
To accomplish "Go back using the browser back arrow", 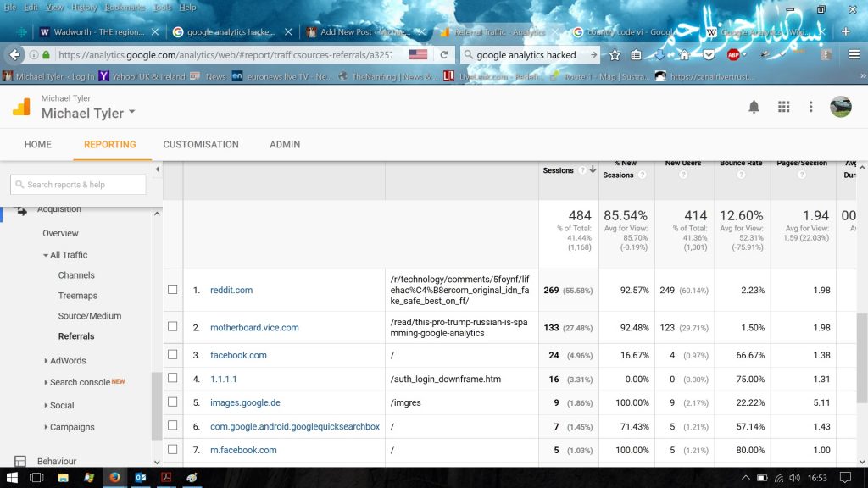I will tap(15, 55).
